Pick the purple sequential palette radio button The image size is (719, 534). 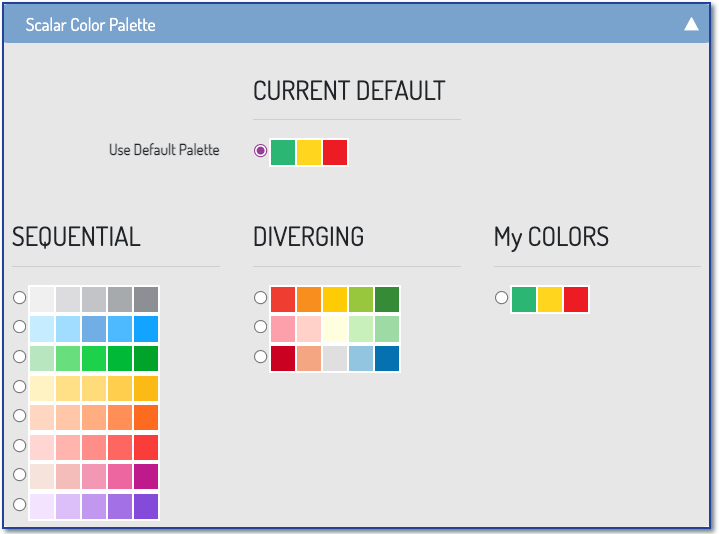point(20,504)
